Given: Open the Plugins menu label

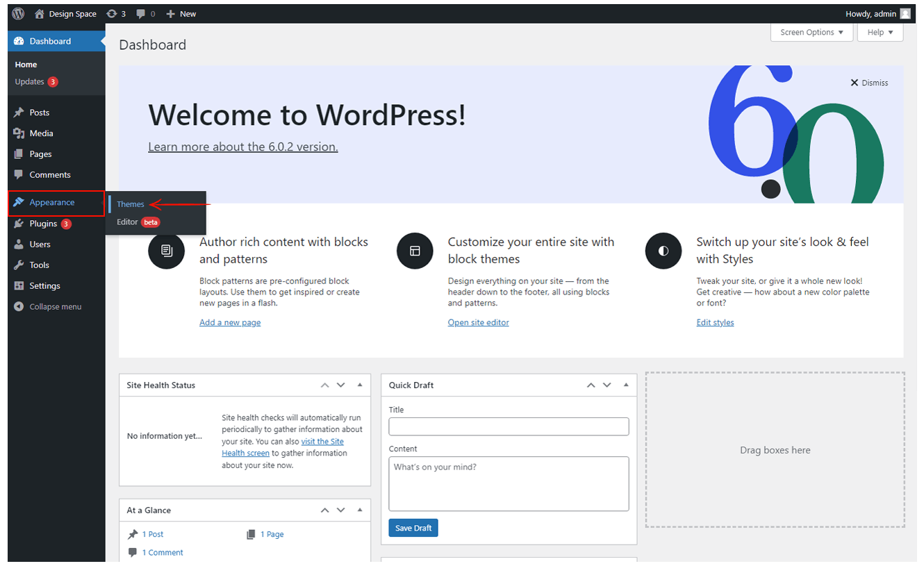Looking at the screenshot, I should click(x=43, y=224).
